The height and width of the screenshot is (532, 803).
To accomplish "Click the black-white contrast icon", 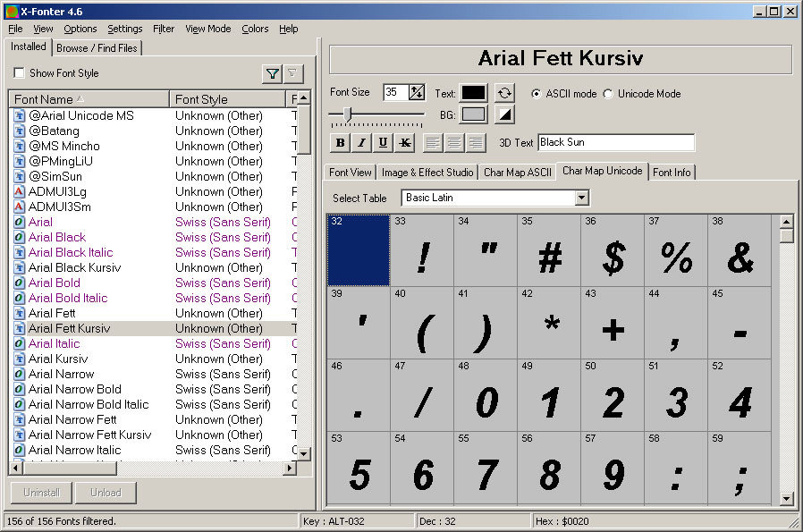I will pyautogui.click(x=504, y=114).
